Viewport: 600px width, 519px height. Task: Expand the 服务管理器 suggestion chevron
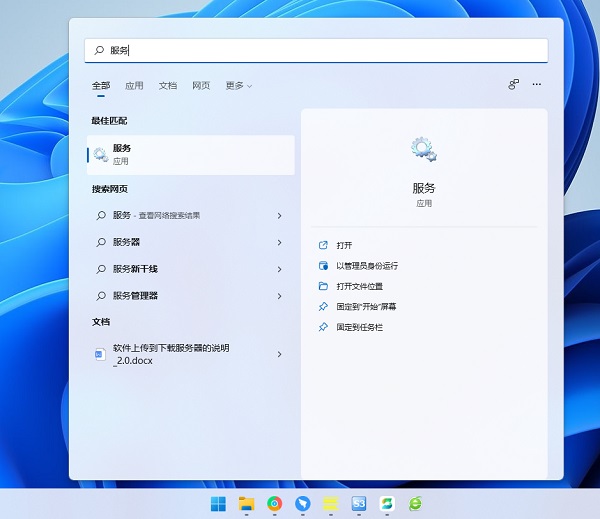tap(279, 296)
